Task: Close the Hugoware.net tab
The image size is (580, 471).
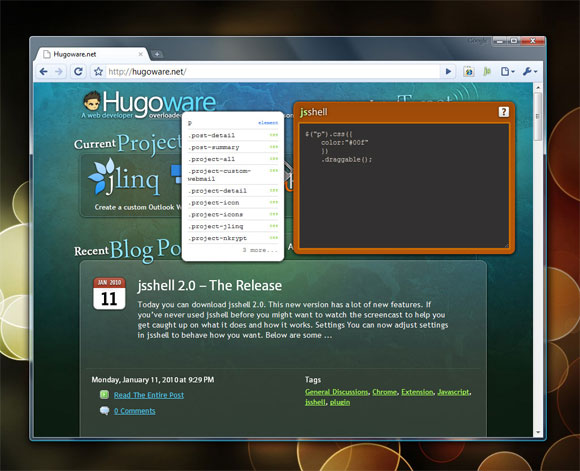Action: click(x=141, y=54)
